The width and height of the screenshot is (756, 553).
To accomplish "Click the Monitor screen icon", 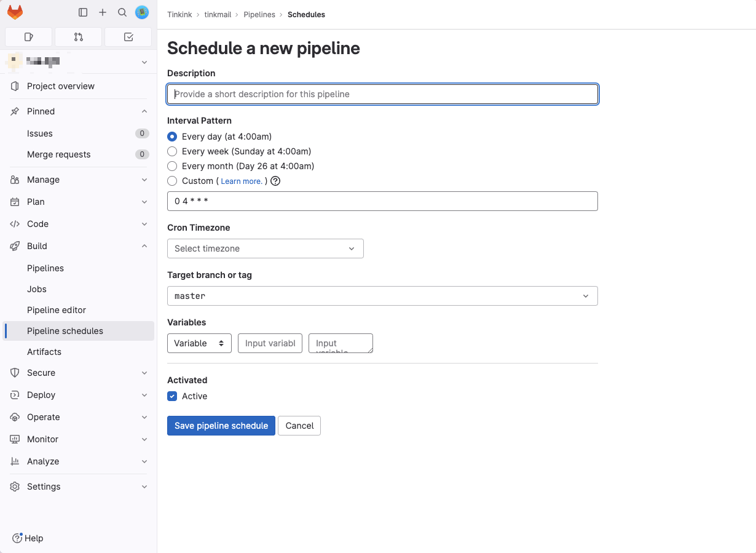I will (15, 439).
